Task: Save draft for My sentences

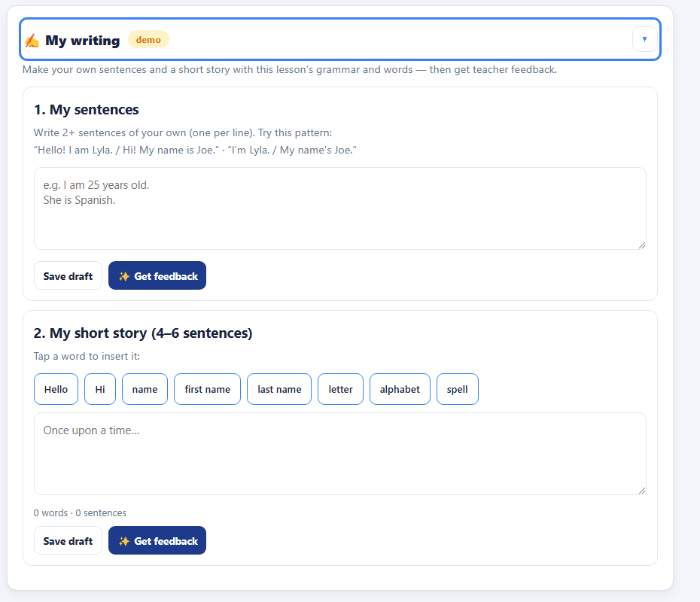Action: pyautogui.click(x=68, y=275)
